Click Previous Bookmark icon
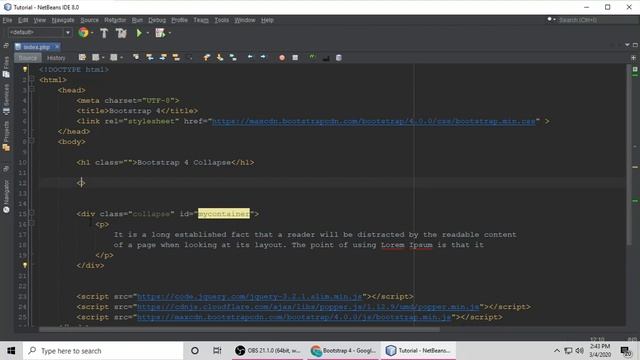 (x=207, y=58)
